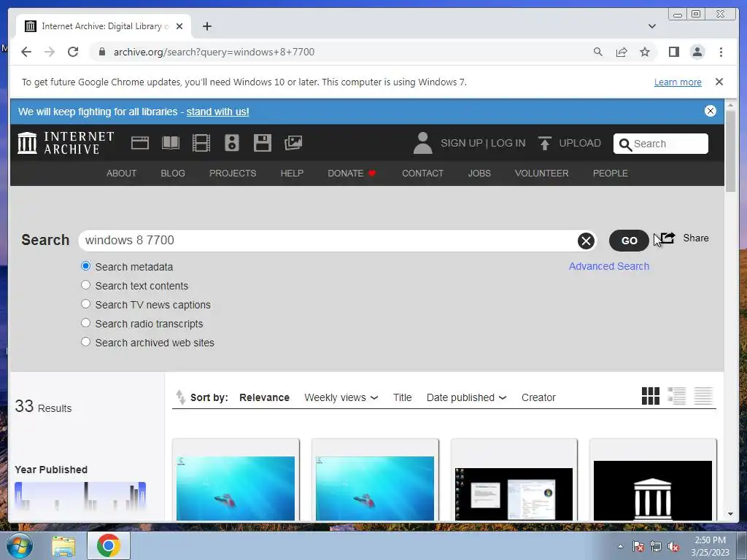Switch to extended list view
The height and width of the screenshot is (560, 747).
(676, 396)
